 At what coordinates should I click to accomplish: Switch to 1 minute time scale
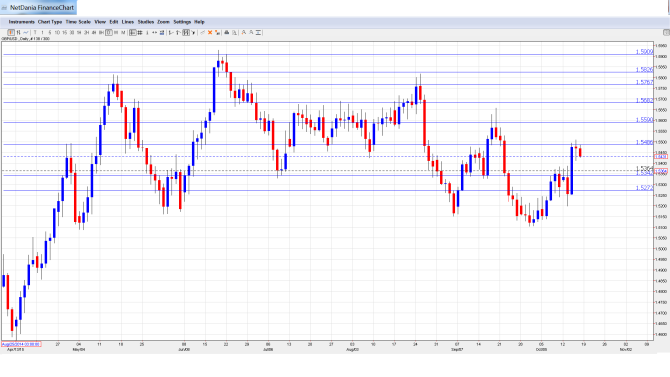click(42, 32)
